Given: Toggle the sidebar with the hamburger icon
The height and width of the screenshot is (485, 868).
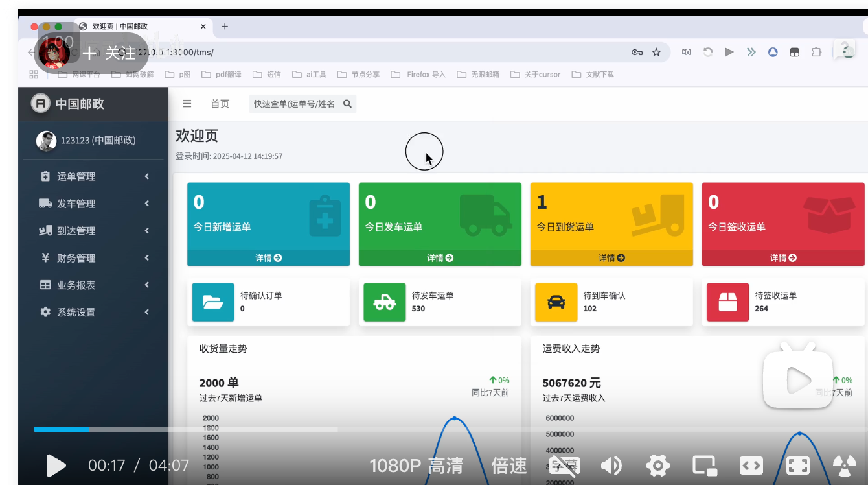Looking at the screenshot, I should pyautogui.click(x=187, y=104).
